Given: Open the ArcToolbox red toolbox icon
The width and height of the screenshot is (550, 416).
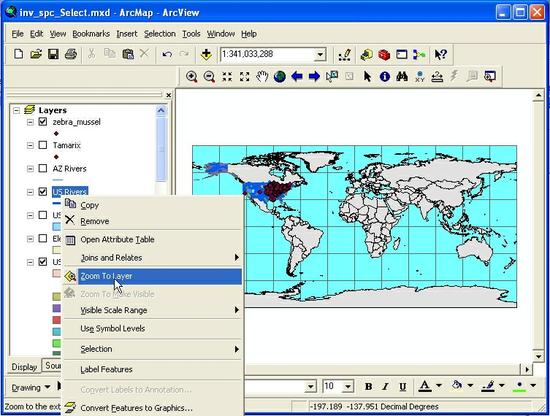Looking at the screenshot, I should 384,55.
